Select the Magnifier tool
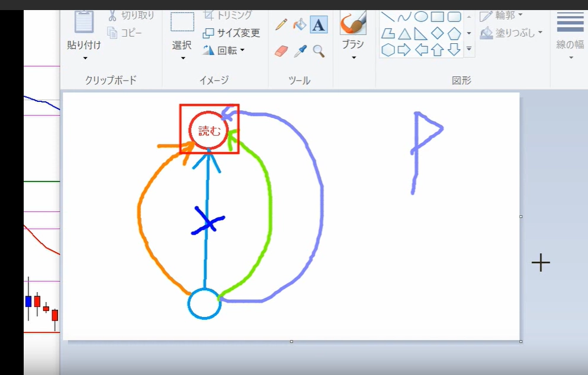Image resolution: width=588 pixels, height=375 pixels. click(x=319, y=51)
